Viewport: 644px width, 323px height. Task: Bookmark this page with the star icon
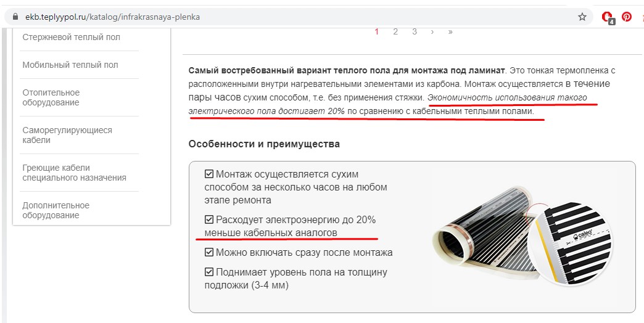pyautogui.click(x=582, y=17)
